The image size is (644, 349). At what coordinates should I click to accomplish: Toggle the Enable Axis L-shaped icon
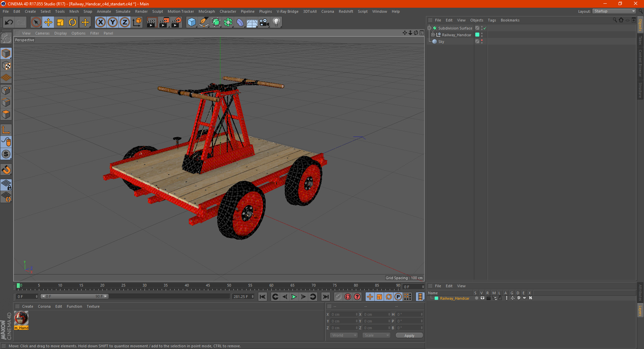[x=6, y=130]
